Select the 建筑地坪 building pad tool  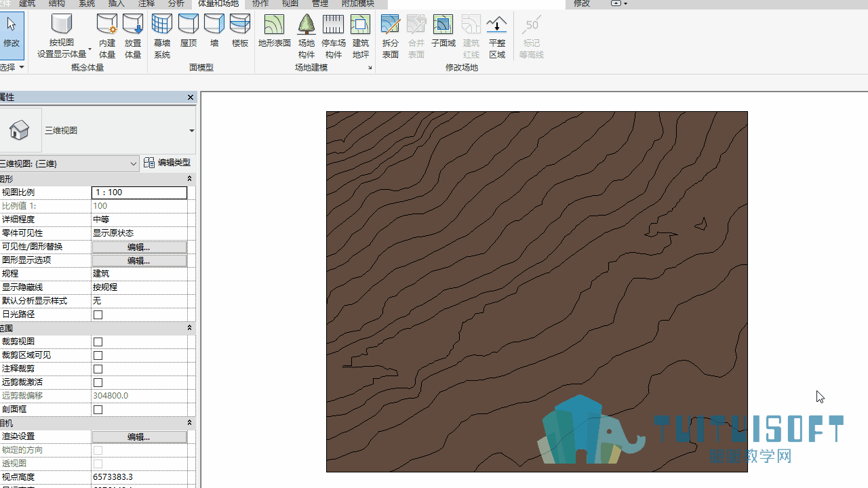coord(360,37)
